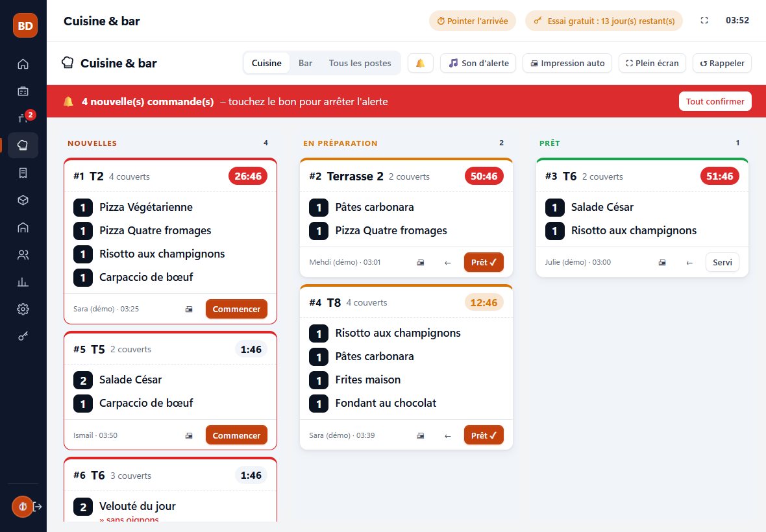The image size is (766, 532).
Task: Open the statistics bar chart icon
Action: 23,282
